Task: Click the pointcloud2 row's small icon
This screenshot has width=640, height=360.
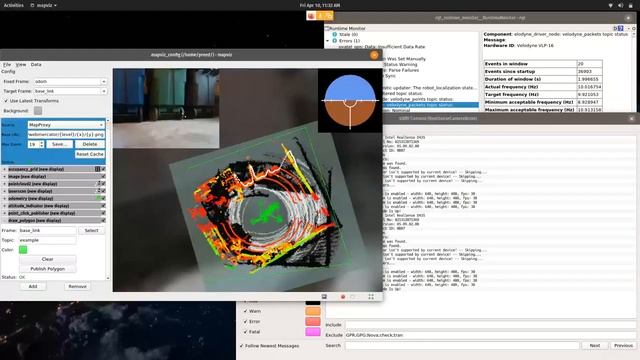Action: [98, 184]
